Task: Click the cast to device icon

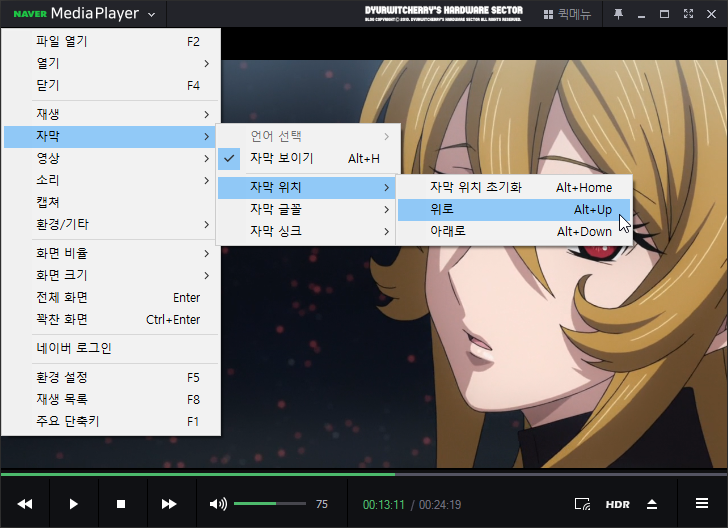Action: pos(582,504)
